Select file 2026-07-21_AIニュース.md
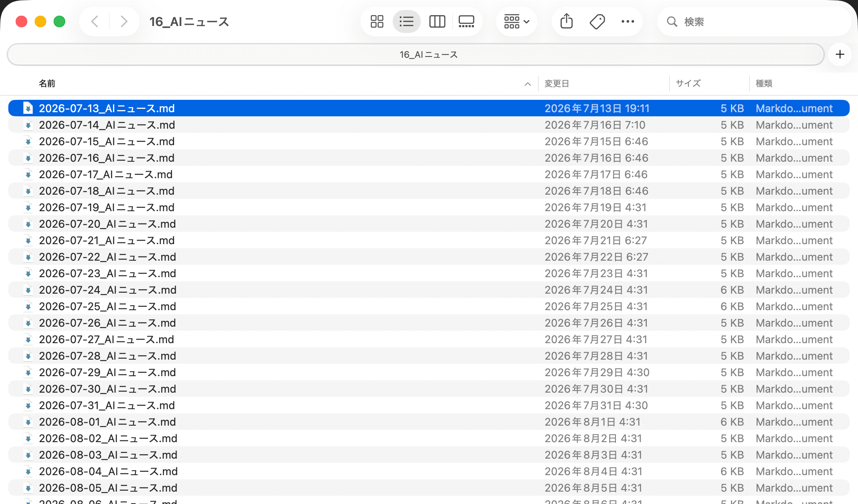Screen dimensions: 858x504 point(429,240)
